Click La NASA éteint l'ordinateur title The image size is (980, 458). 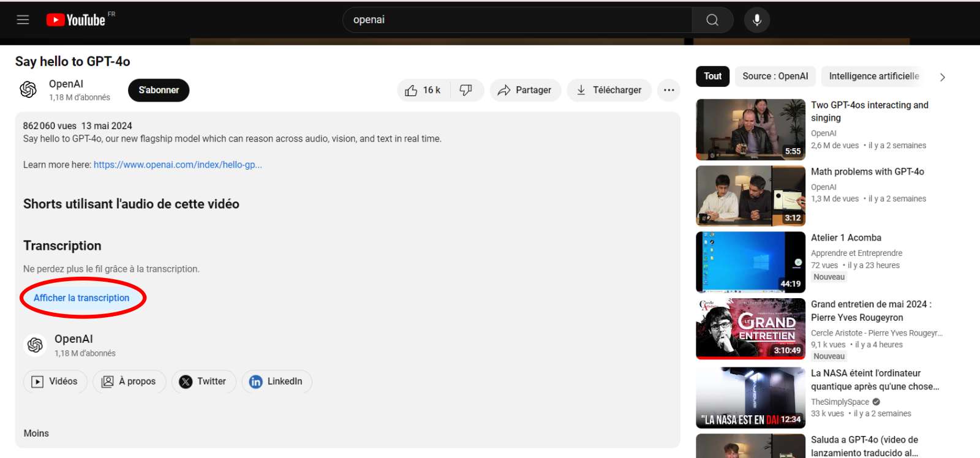pos(875,380)
